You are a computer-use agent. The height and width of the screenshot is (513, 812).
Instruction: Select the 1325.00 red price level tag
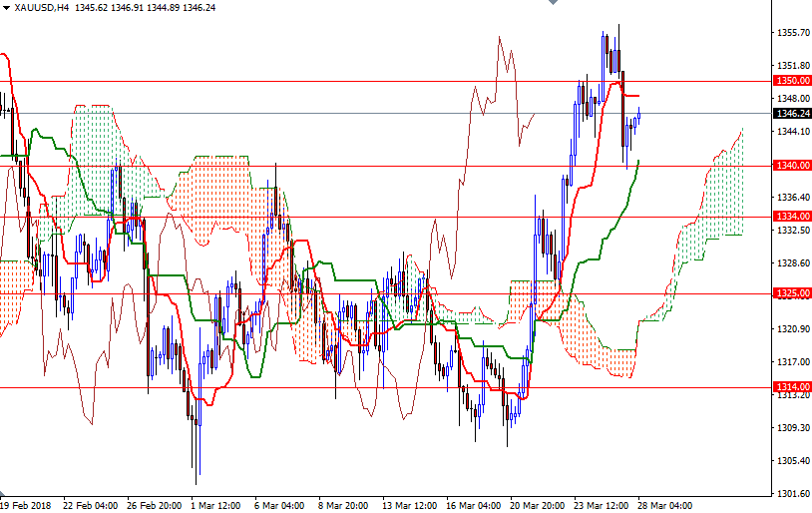point(792,293)
